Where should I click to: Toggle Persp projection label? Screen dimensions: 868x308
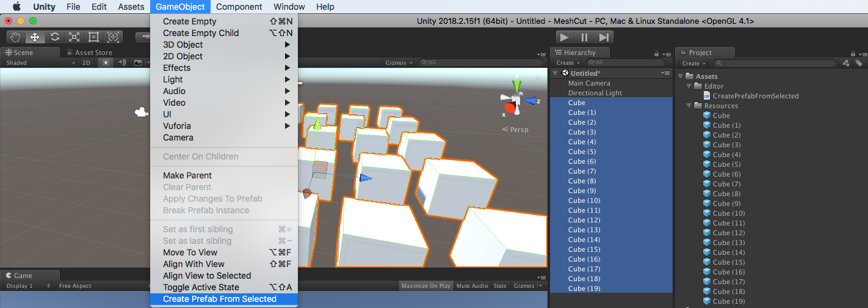(515, 130)
